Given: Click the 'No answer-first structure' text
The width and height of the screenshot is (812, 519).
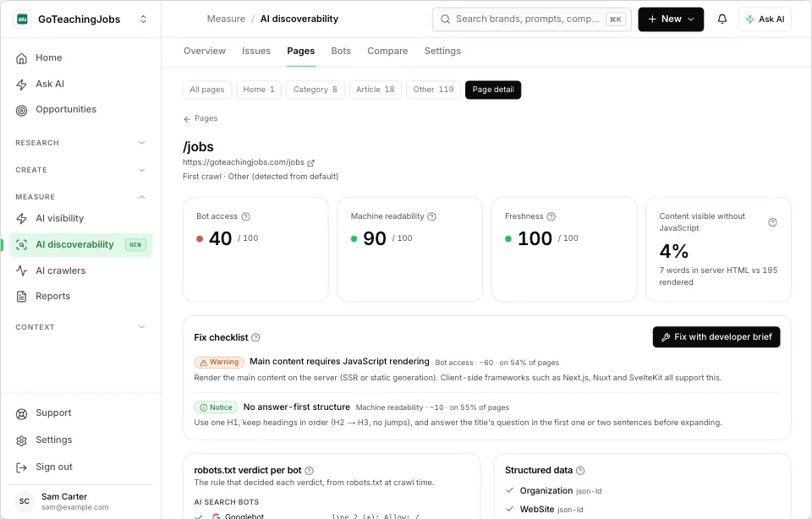Looking at the screenshot, I should coord(297,407).
